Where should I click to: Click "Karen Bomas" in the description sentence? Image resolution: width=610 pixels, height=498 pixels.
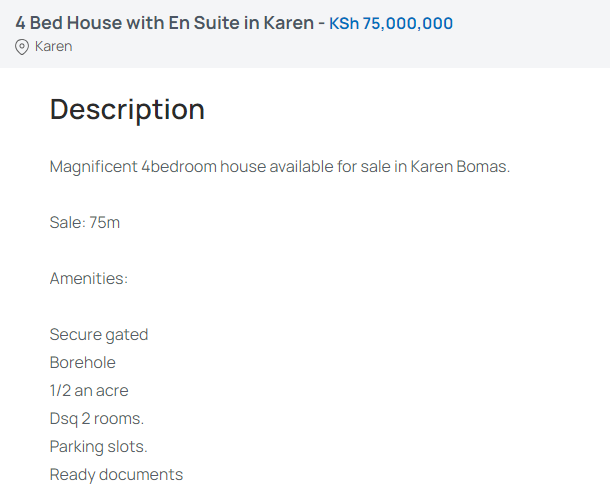coord(467,166)
